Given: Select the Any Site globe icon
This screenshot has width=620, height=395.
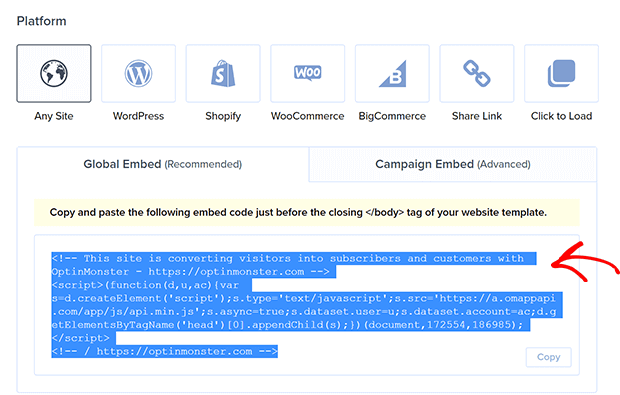Looking at the screenshot, I should [x=54, y=73].
